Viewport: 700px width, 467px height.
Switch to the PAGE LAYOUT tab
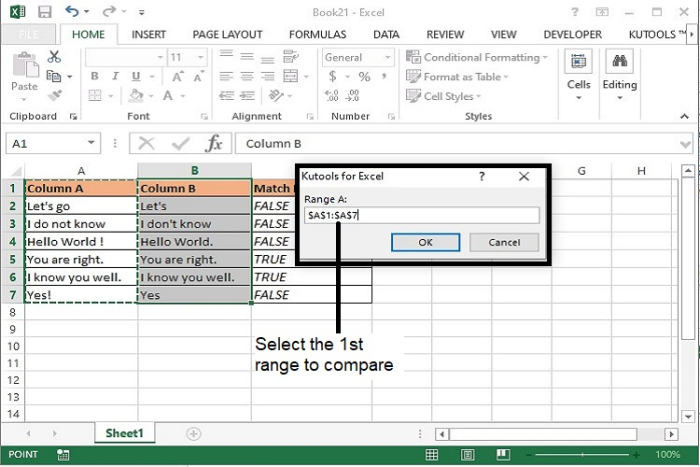pyautogui.click(x=227, y=34)
